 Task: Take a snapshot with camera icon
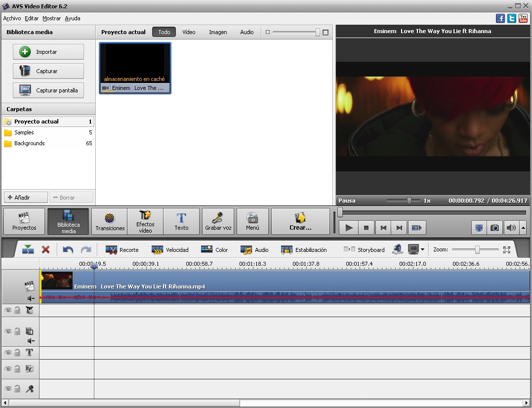(x=494, y=228)
